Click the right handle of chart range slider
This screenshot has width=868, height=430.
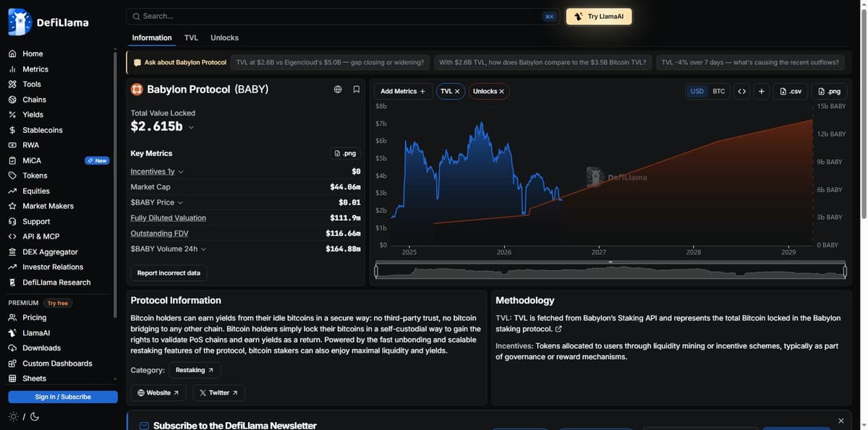click(x=845, y=272)
